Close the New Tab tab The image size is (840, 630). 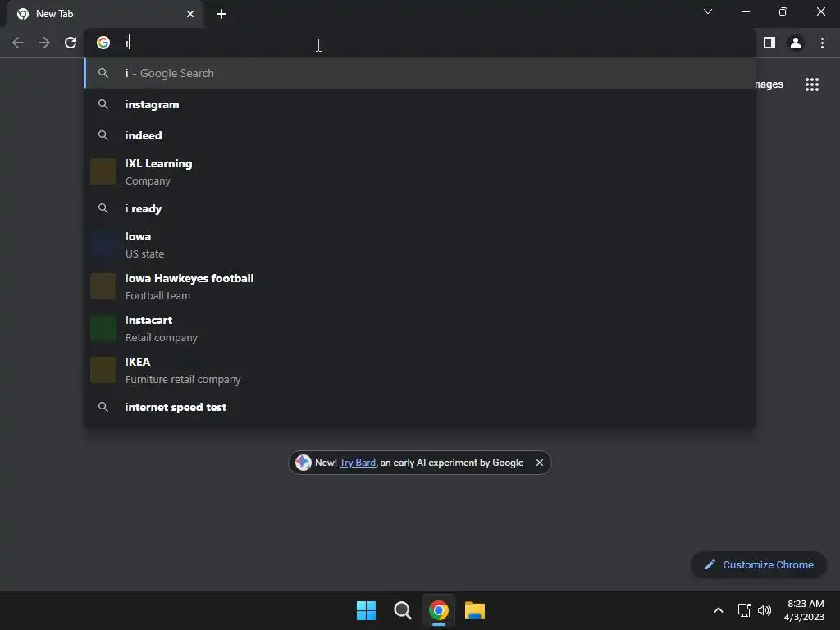click(190, 14)
